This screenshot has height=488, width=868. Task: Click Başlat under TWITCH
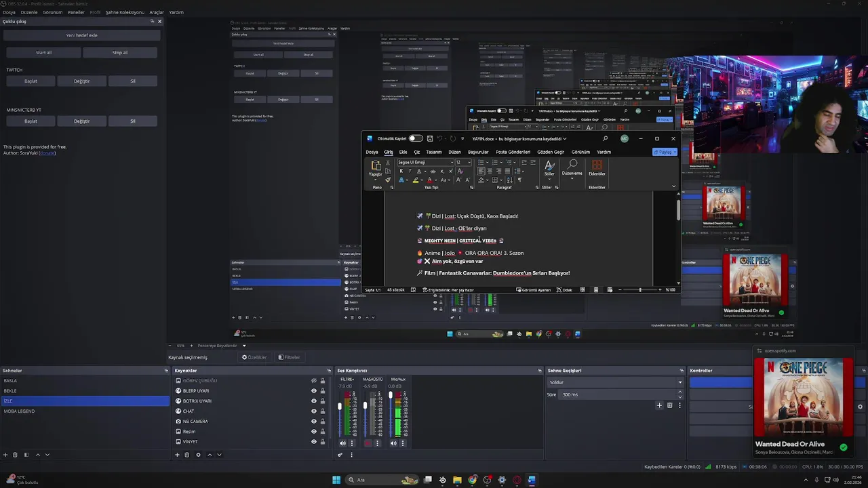click(x=31, y=81)
